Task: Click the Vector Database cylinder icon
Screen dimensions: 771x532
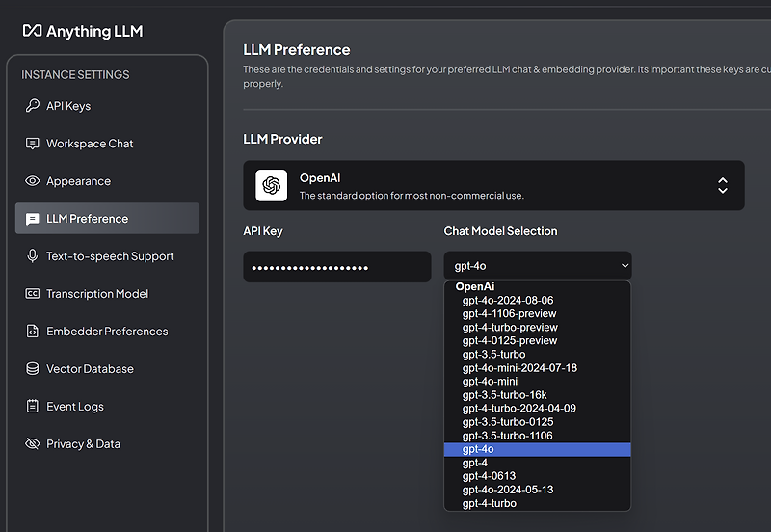Action: click(x=33, y=369)
